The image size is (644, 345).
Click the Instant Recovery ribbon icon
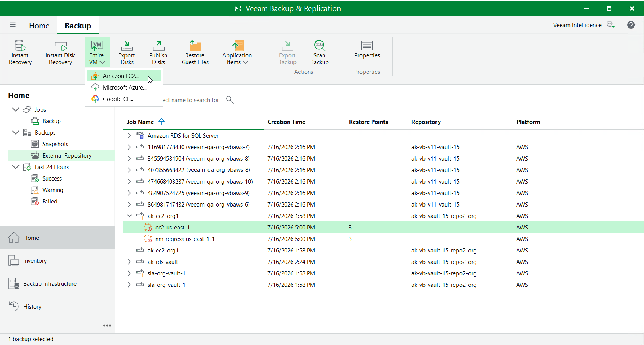(20, 46)
